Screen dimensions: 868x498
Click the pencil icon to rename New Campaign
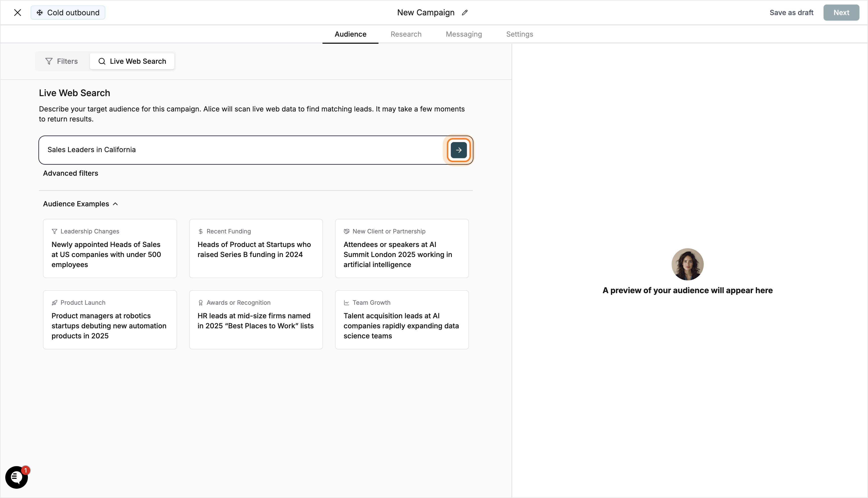[465, 12]
